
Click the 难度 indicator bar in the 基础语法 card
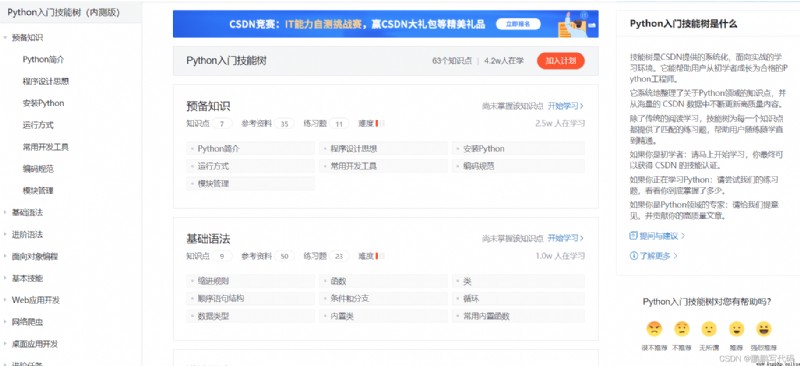[x=380, y=256]
